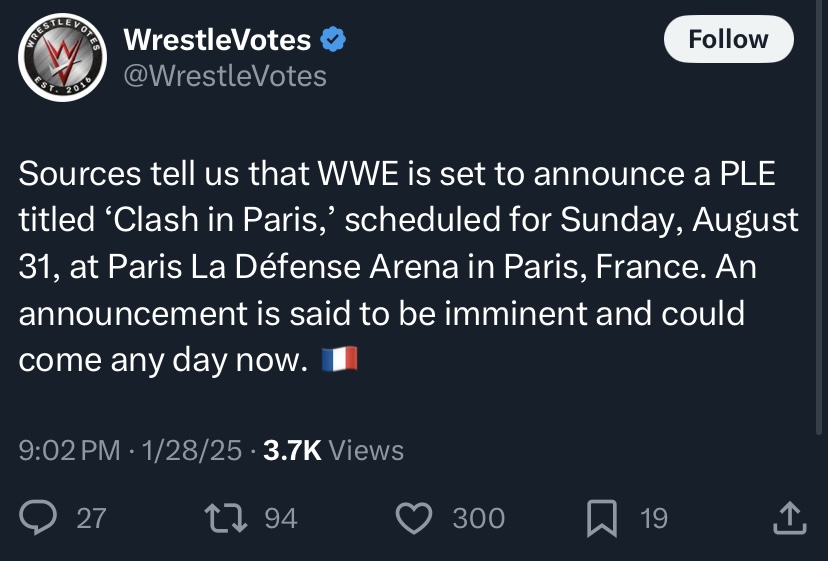Image resolution: width=828 pixels, height=561 pixels.
Task: Open the @WrestleVotes handle link
Action: (x=224, y=75)
